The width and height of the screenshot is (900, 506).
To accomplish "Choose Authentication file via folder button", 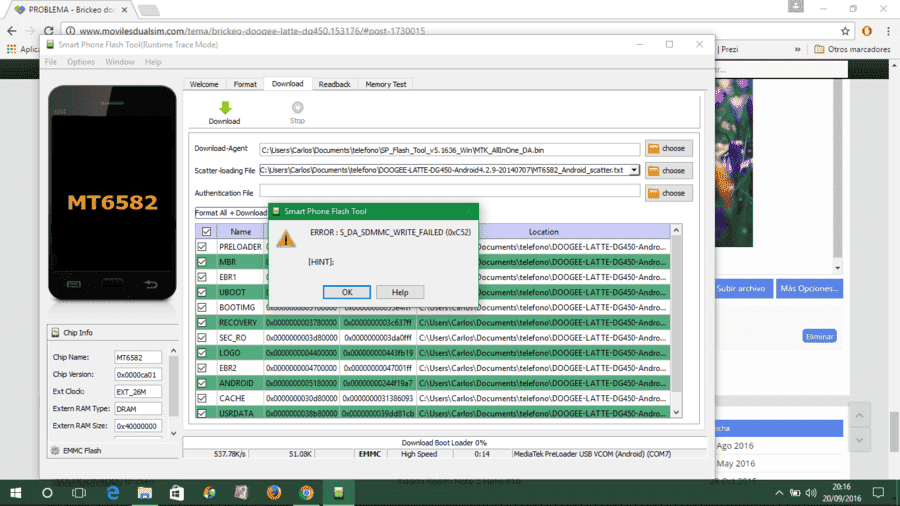I will point(669,193).
